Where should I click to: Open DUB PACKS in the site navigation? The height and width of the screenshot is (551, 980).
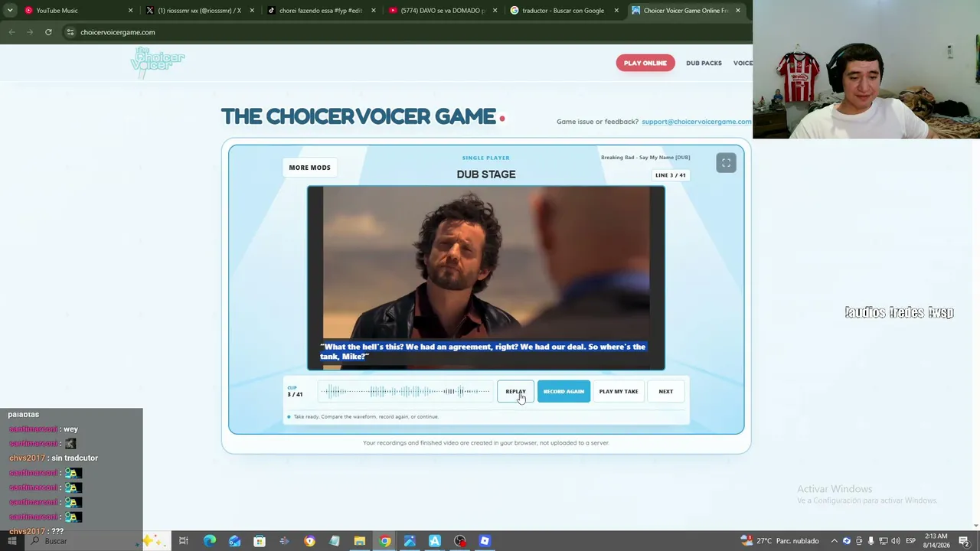(704, 63)
